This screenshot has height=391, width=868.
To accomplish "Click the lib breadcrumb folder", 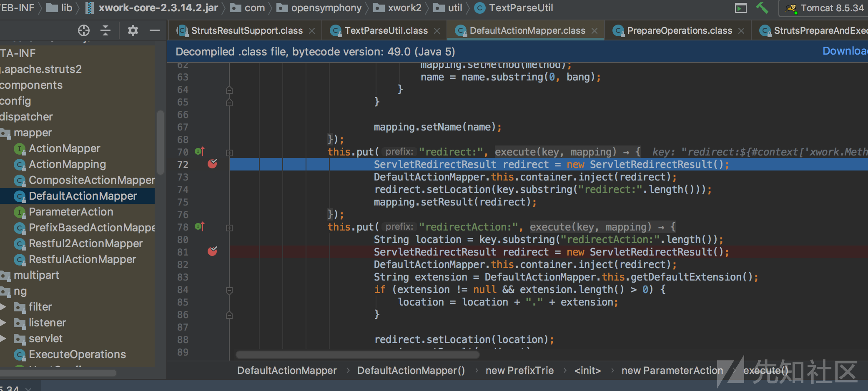I will (x=59, y=8).
